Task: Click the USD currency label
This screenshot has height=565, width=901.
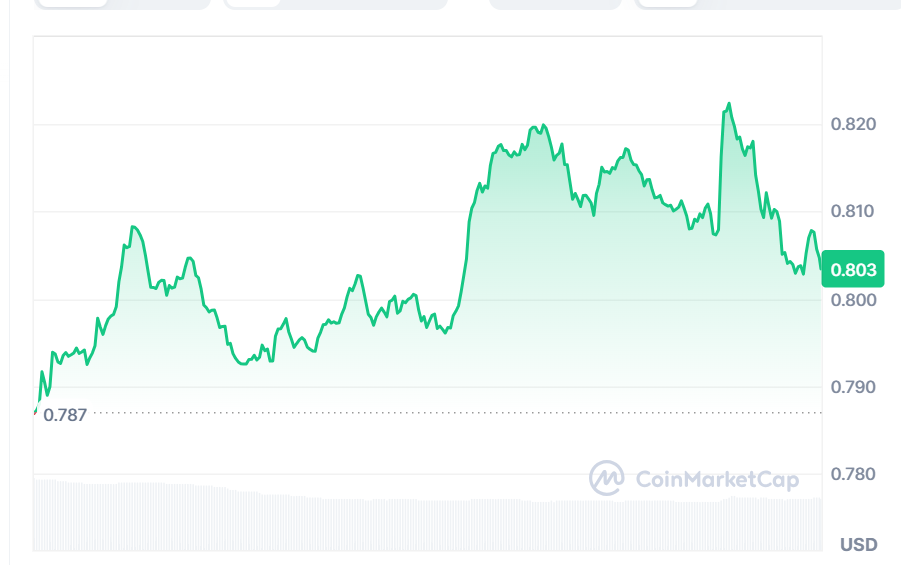Action: 858,545
